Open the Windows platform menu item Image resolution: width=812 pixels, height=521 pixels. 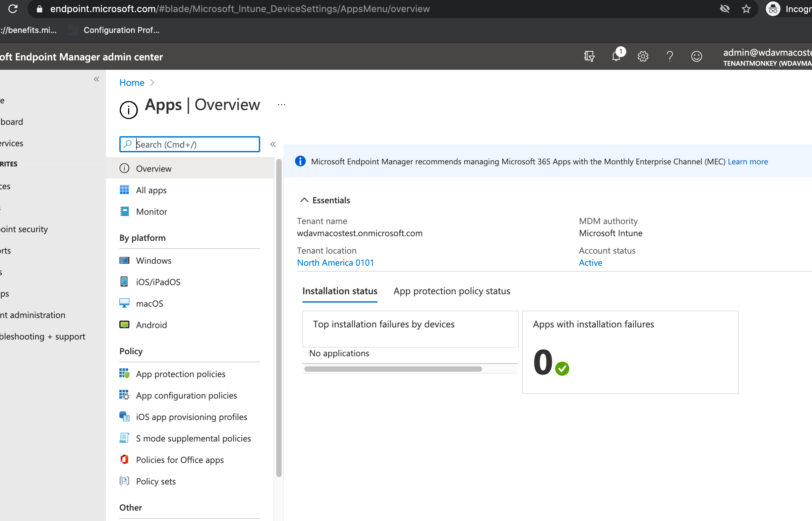tap(190, 260)
